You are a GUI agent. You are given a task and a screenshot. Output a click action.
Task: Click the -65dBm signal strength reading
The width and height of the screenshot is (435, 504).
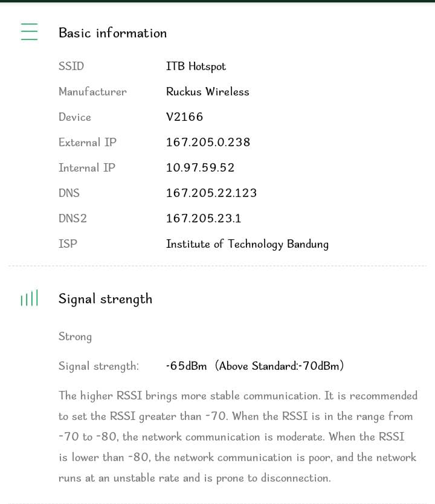[186, 366]
